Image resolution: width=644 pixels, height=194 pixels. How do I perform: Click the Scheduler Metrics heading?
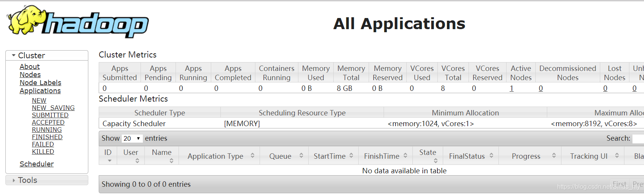(x=133, y=99)
